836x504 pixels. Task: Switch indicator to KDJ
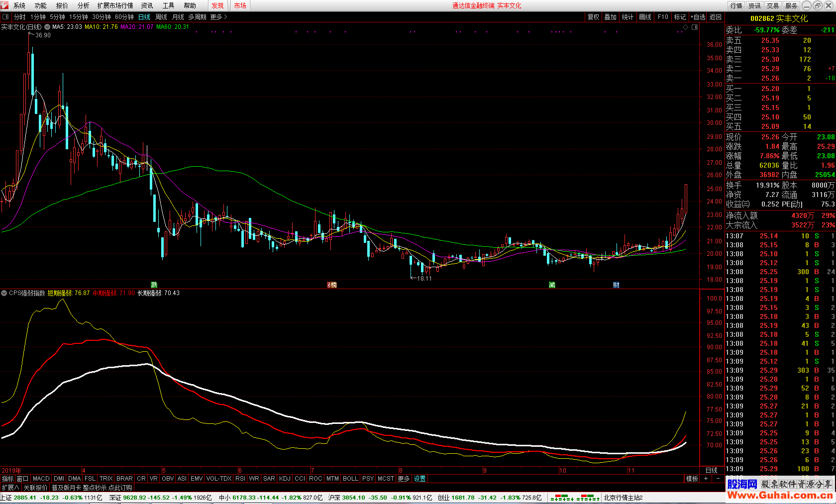click(x=285, y=479)
